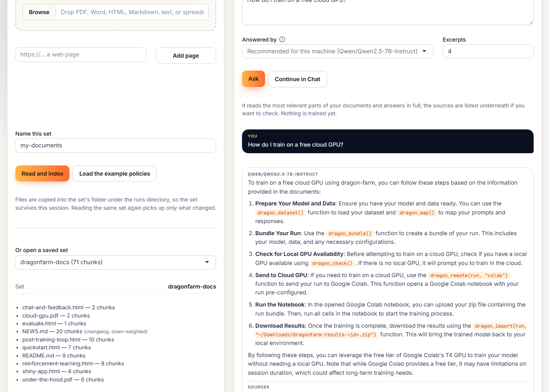
Task: Expand the saved set dropdown
Action: tap(116, 262)
